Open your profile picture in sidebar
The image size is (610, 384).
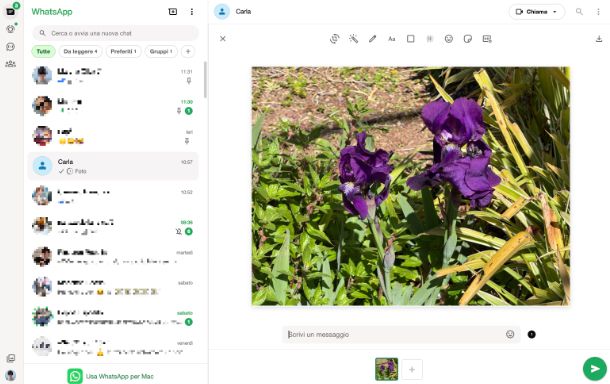pos(11,375)
